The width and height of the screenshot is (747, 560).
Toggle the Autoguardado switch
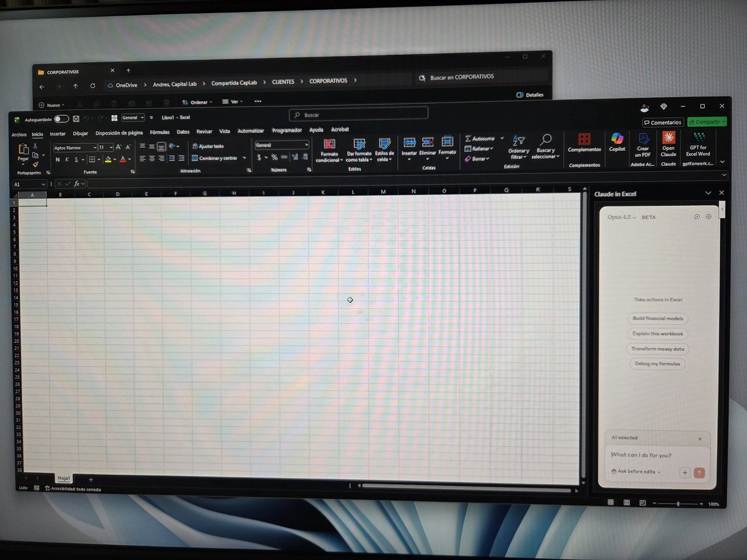click(61, 118)
